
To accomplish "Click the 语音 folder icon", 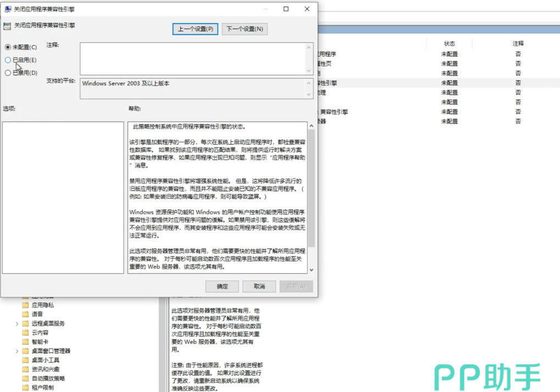I will (x=25, y=314).
